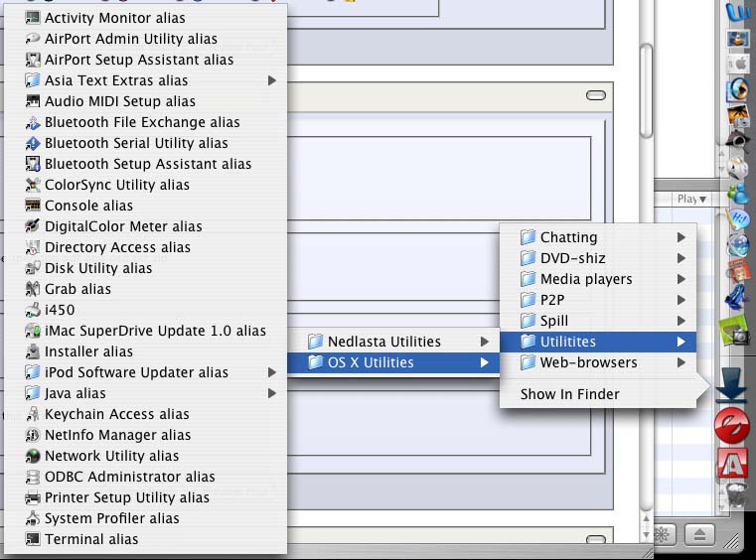Open Bluetooth Setup Assistant alias
Screen dimensions: 756x560
click(146, 164)
